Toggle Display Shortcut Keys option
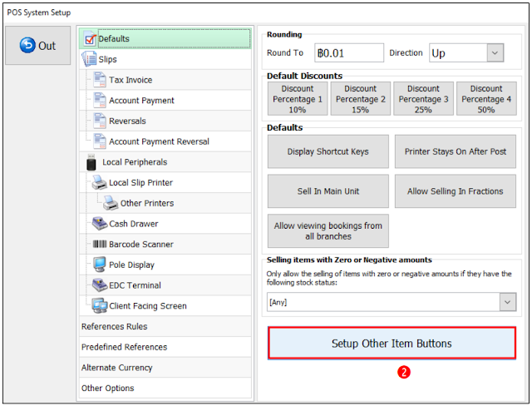 [328, 151]
